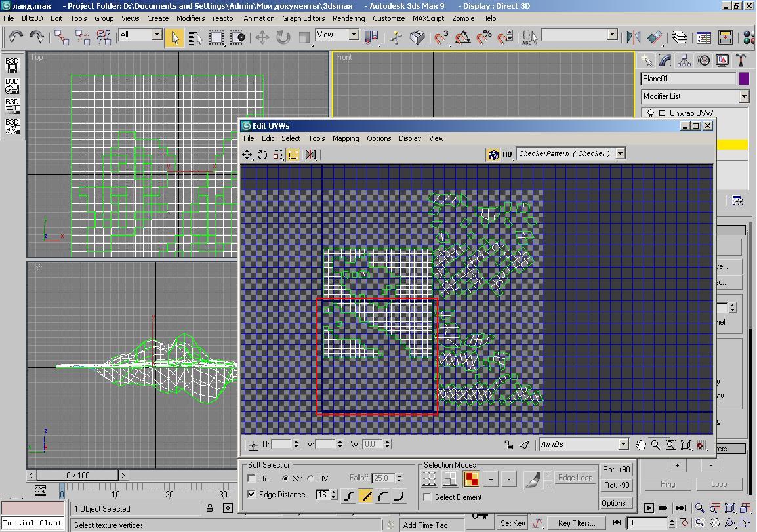This screenshot has width=757, height=532.
Task: Click the Zoom magnifier in UVW editor
Action: pos(655,445)
